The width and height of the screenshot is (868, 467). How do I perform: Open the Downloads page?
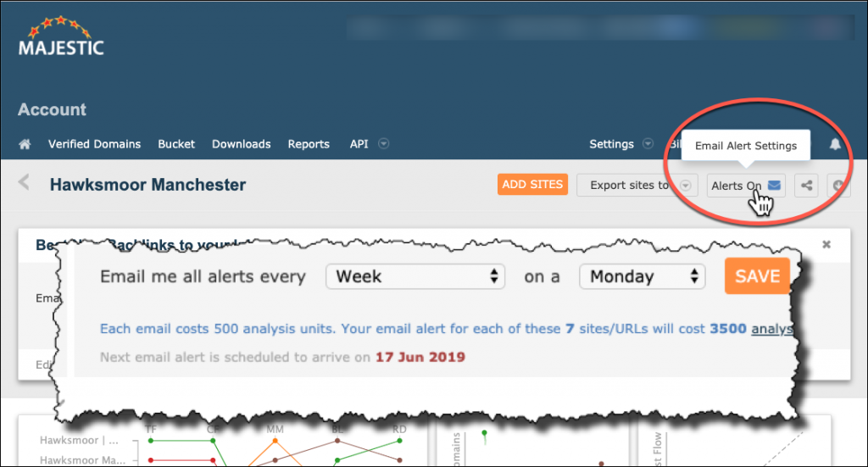click(x=242, y=144)
